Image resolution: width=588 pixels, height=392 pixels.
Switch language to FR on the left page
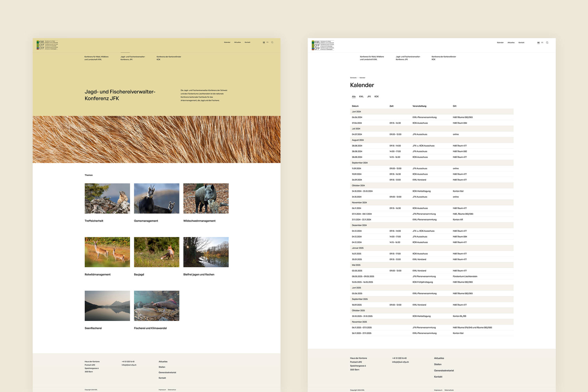pyautogui.click(x=267, y=42)
